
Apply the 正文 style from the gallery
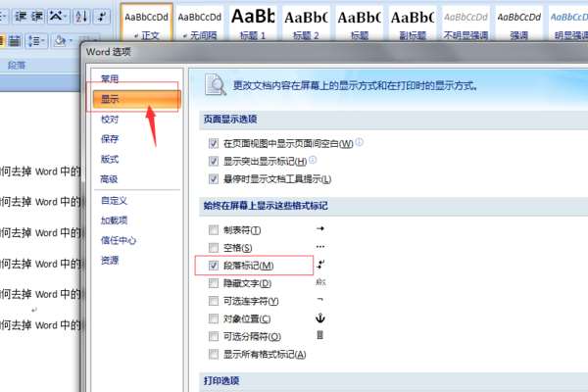147,24
